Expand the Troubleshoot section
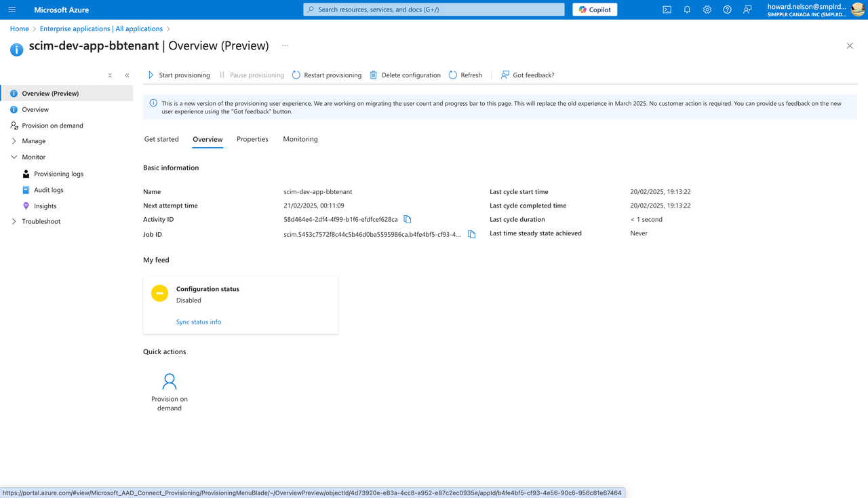 click(14, 221)
